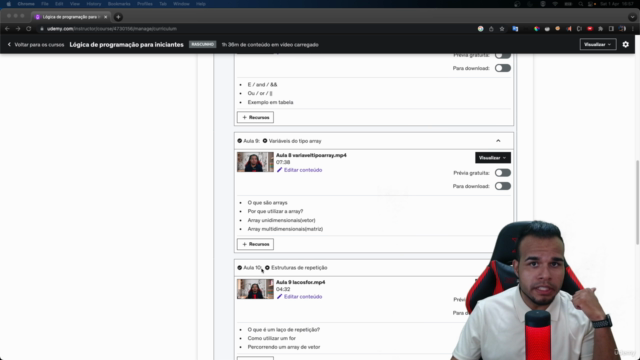
Task: Toggle the partially visible Prévia gratuita at top
Action: tap(502, 56)
